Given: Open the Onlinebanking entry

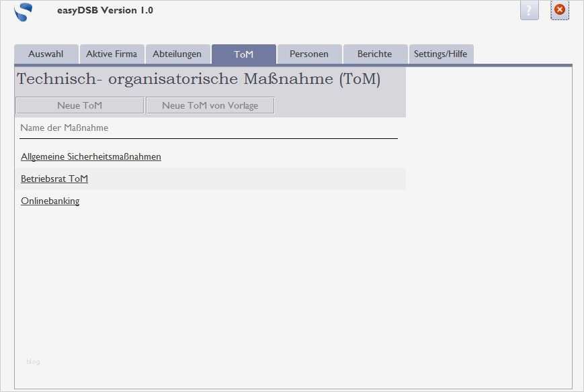Looking at the screenshot, I should pos(50,201).
